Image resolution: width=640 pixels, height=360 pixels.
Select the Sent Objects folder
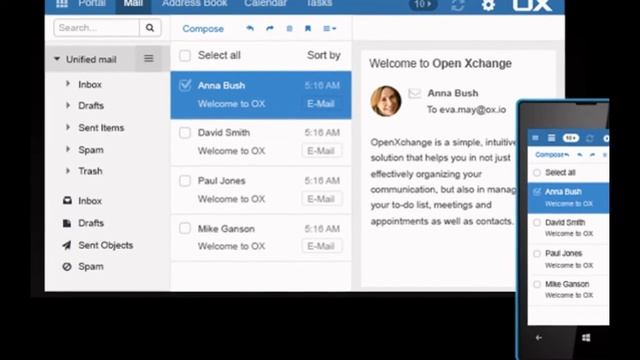[106, 245]
